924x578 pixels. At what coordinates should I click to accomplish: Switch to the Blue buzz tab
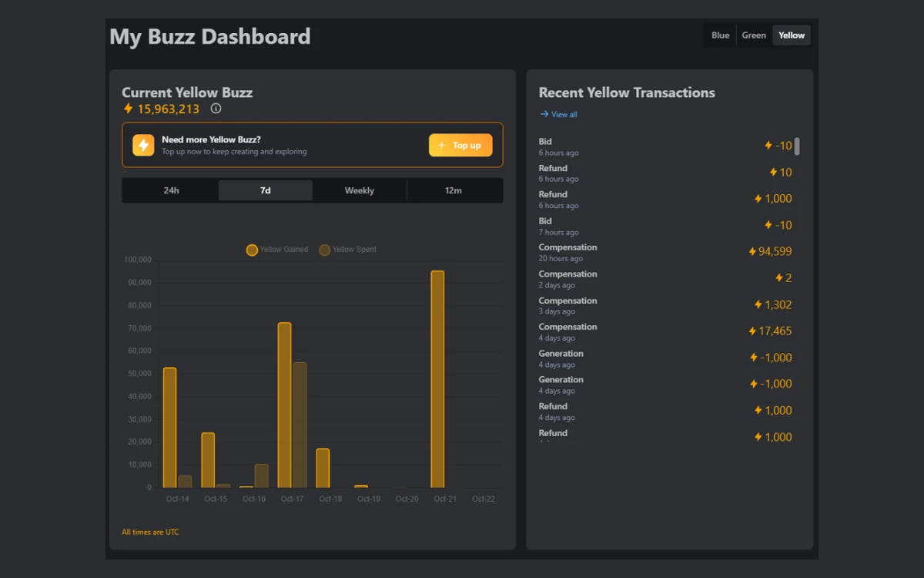point(721,35)
